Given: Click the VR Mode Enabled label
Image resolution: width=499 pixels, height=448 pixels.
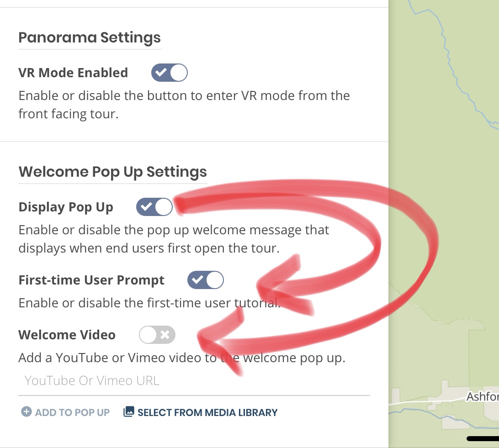Looking at the screenshot, I should (73, 73).
